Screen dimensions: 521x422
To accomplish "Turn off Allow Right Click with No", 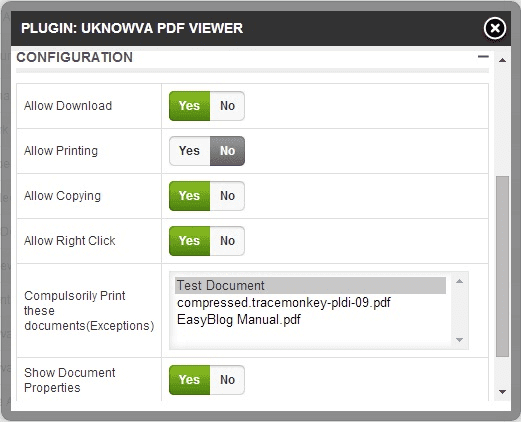I will click(227, 241).
